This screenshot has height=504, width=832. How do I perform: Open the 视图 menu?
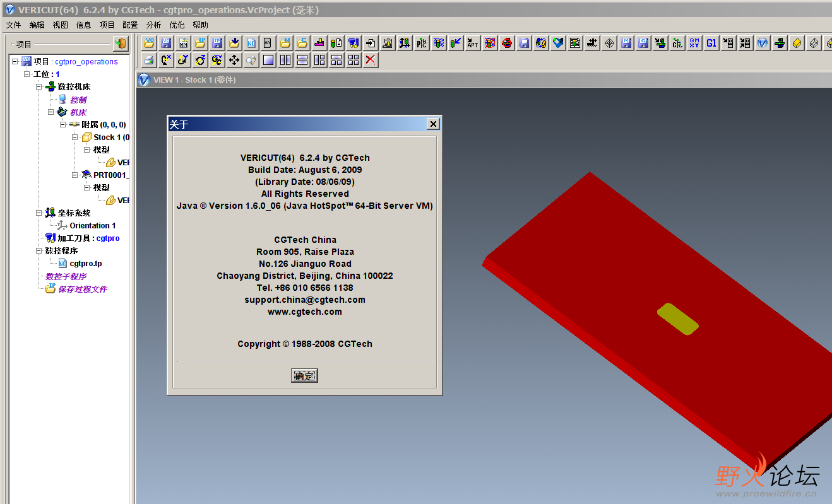[x=60, y=25]
